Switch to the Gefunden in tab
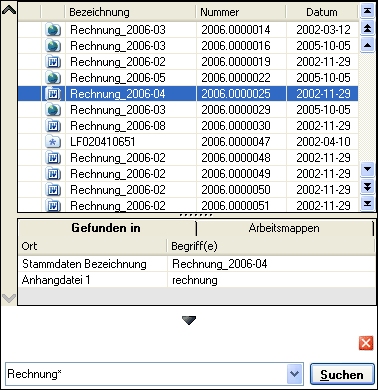This screenshot has width=378, height=390. (x=106, y=228)
